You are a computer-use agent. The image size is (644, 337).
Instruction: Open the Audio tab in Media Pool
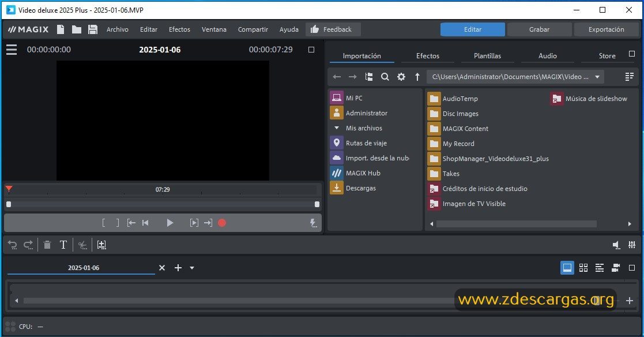tap(548, 56)
